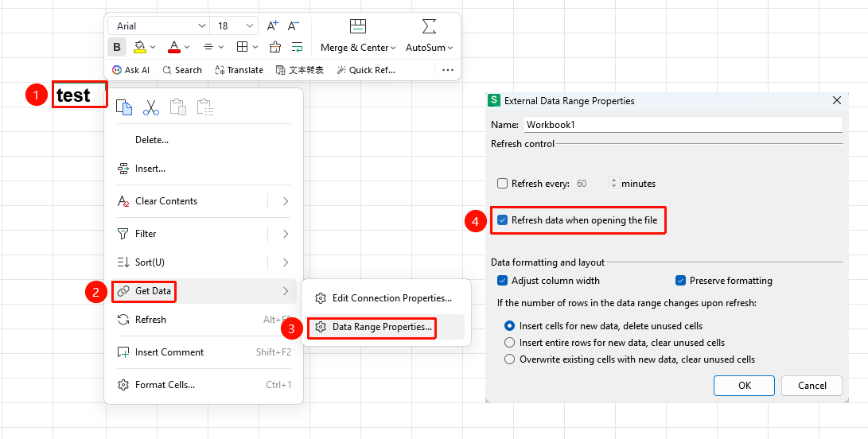
Task: Click the borders grid icon
Action: pyautogui.click(x=242, y=47)
